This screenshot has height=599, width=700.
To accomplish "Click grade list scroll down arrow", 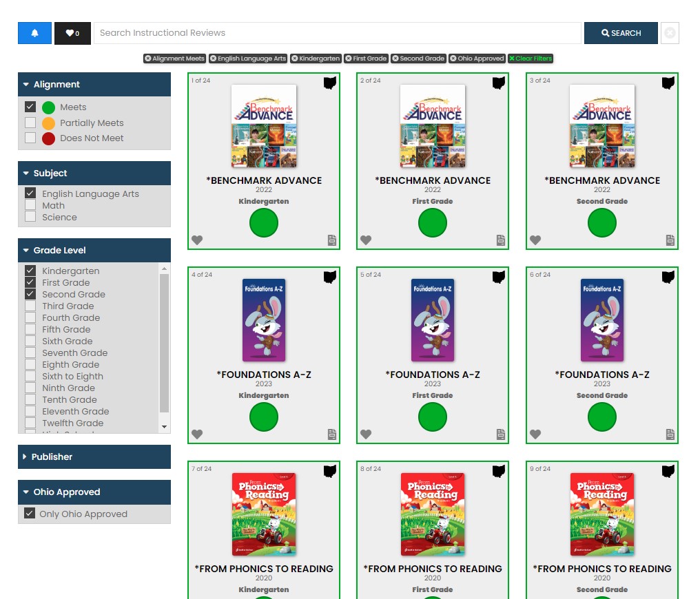I will tap(164, 427).
